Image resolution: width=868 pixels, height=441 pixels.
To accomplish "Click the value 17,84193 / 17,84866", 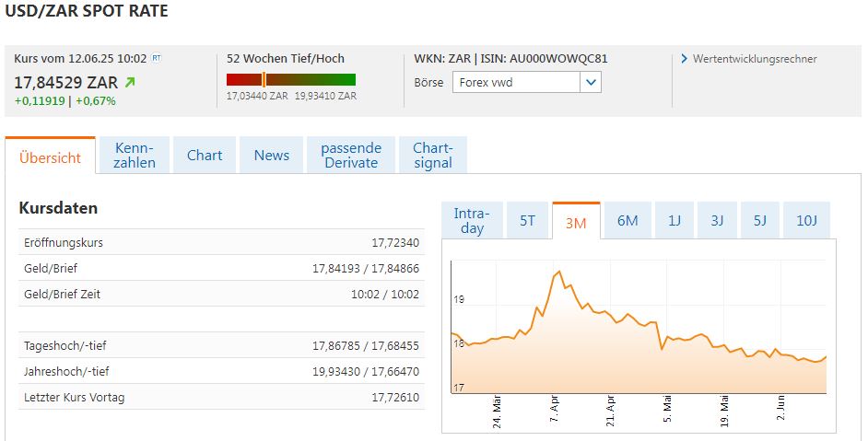I will pyautogui.click(x=366, y=268).
